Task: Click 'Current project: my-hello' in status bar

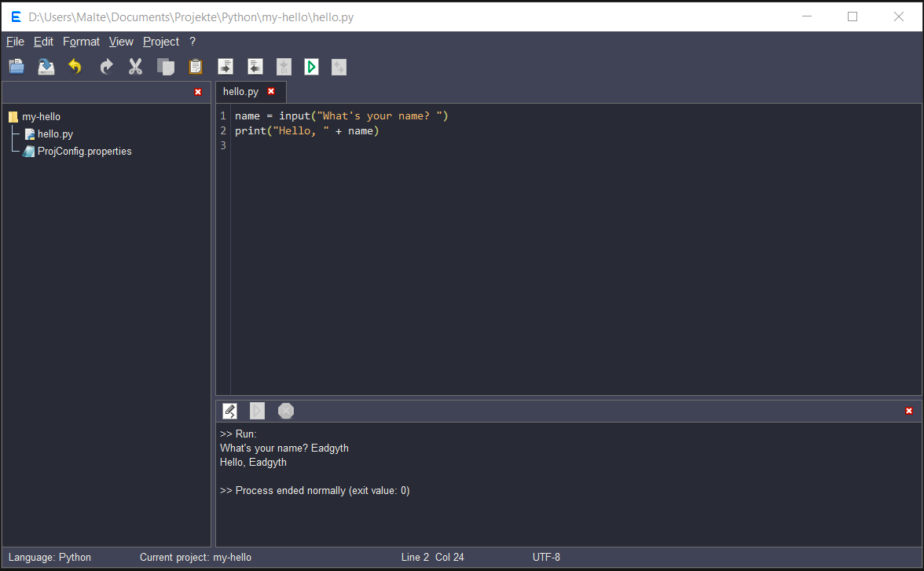Action: 196,558
